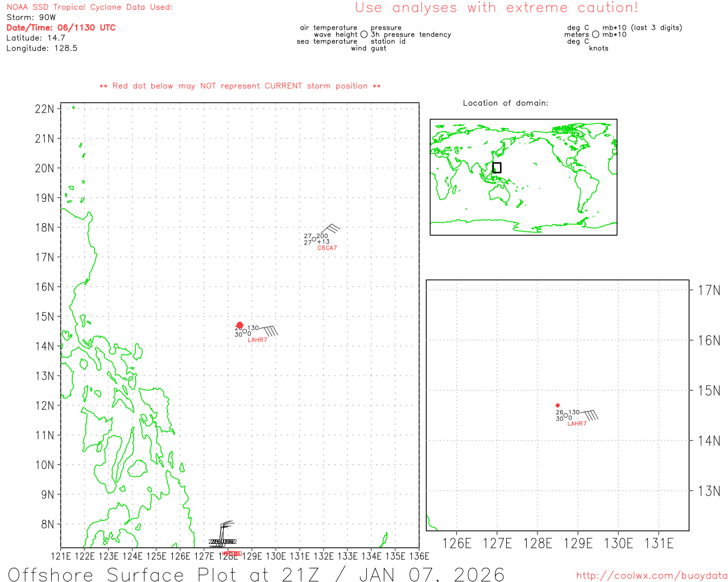Select the black domain box on the world map
Screen dimensions: 728x582
pyautogui.click(x=497, y=168)
